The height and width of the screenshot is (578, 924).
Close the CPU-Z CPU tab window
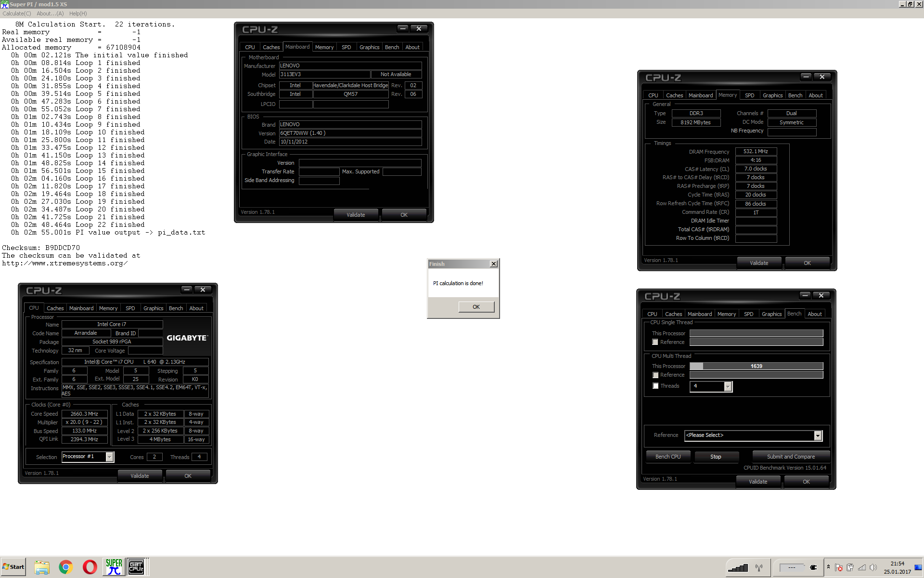click(x=203, y=289)
